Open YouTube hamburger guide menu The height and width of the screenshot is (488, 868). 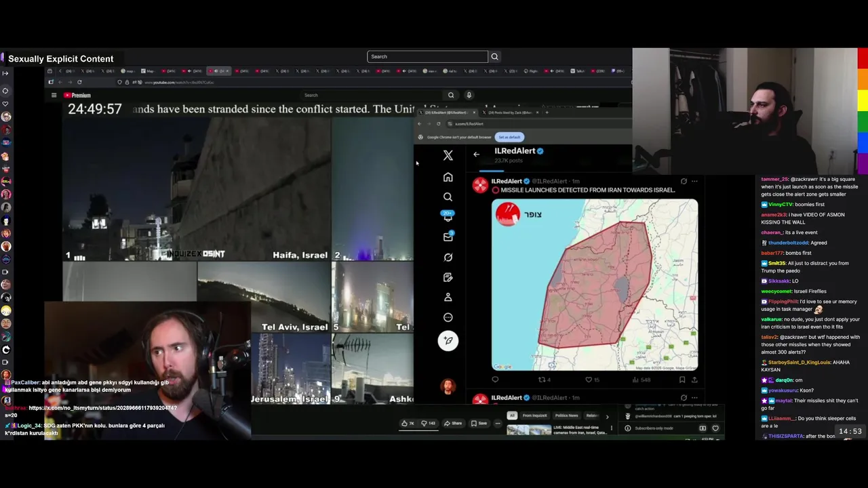coord(54,95)
